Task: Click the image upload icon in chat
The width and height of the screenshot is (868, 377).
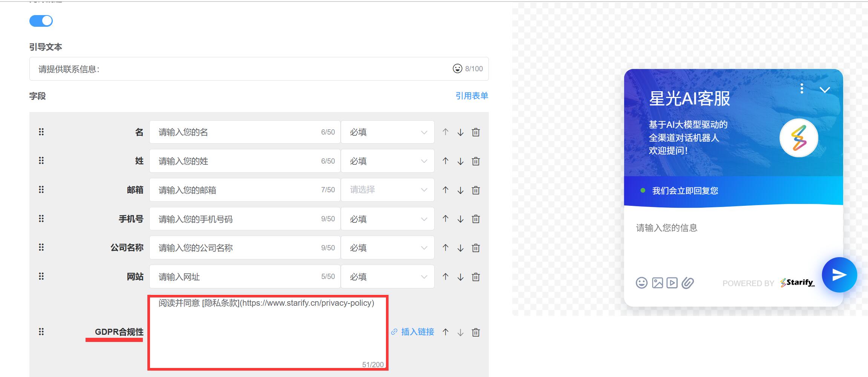Action: (657, 283)
